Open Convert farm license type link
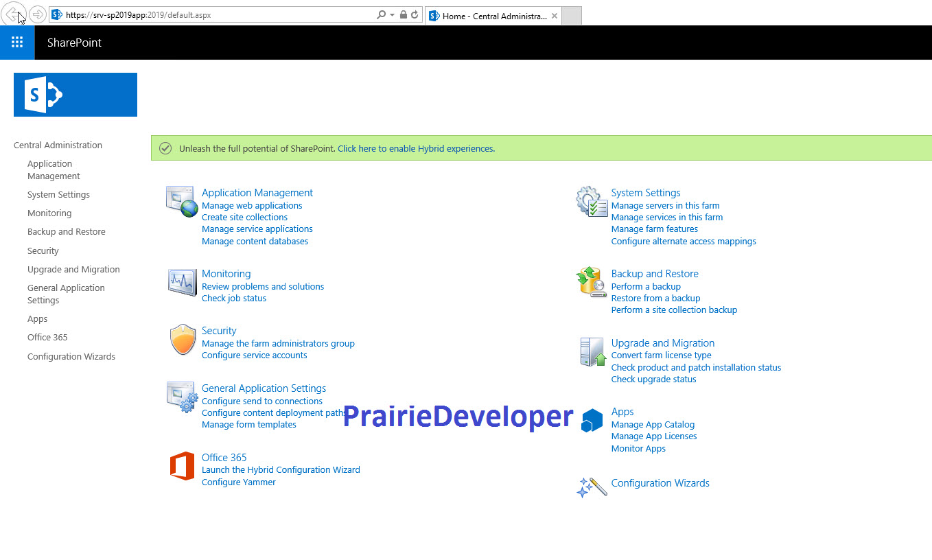Image resolution: width=932 pixels, height=560 pixels. [662, 355]
